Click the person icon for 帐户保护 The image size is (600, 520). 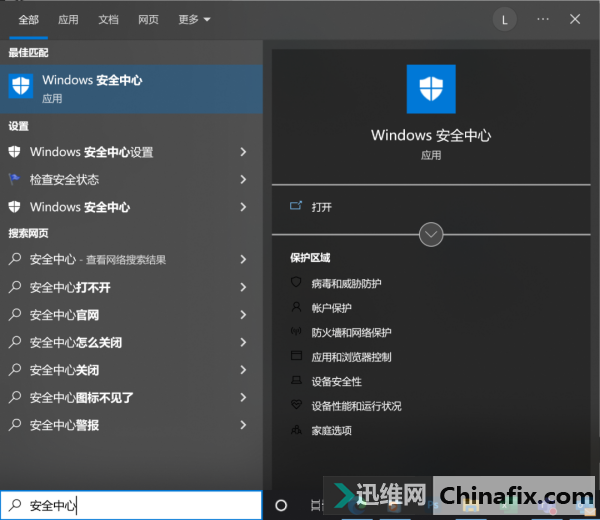[296, 307]
